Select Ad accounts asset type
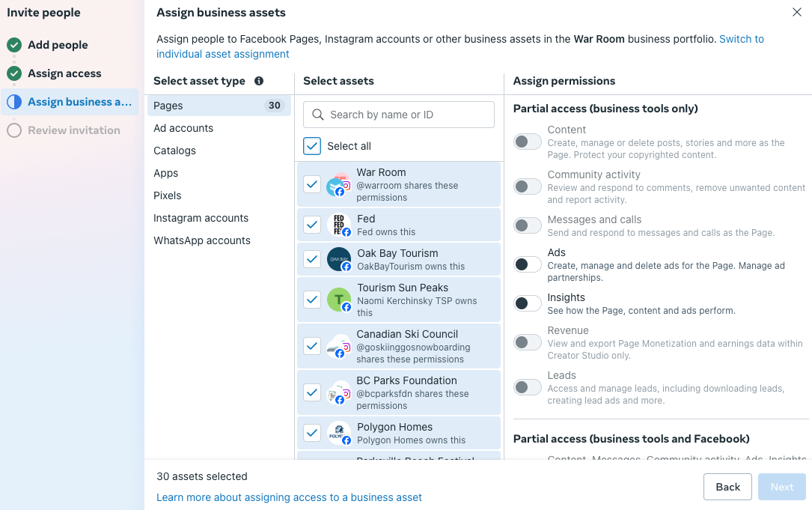The width and height of the screenshot is (812, 510). (x=183, y=128)
